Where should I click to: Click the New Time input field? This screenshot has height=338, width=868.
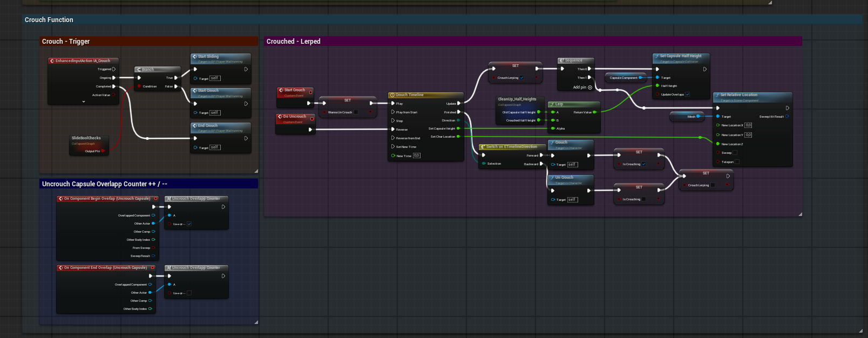coord(417,156)
